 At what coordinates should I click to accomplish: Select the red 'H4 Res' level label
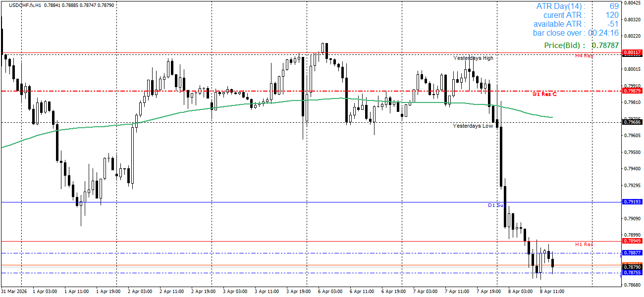pos(584,55)
